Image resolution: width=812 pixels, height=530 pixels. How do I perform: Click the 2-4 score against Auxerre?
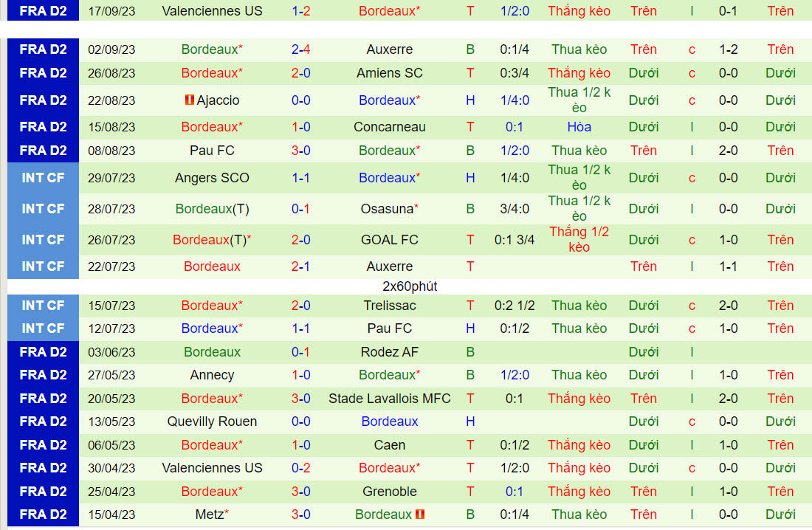pos(300,49)
